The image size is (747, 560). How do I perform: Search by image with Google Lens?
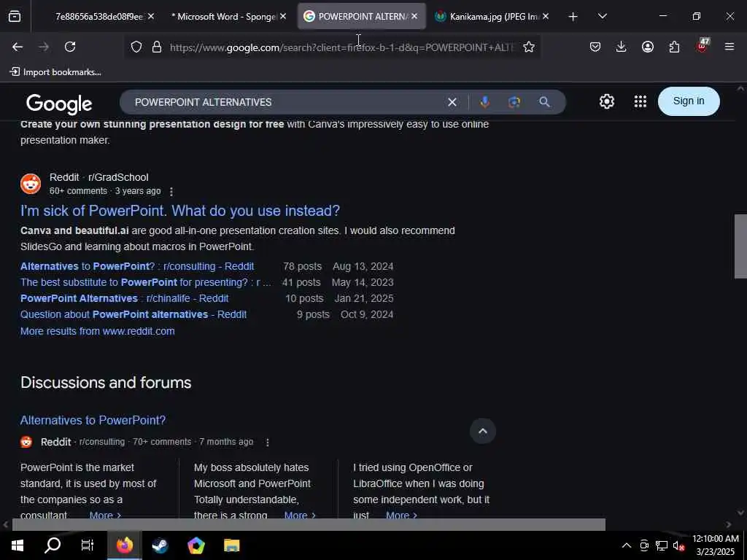(x=514, y=102)
